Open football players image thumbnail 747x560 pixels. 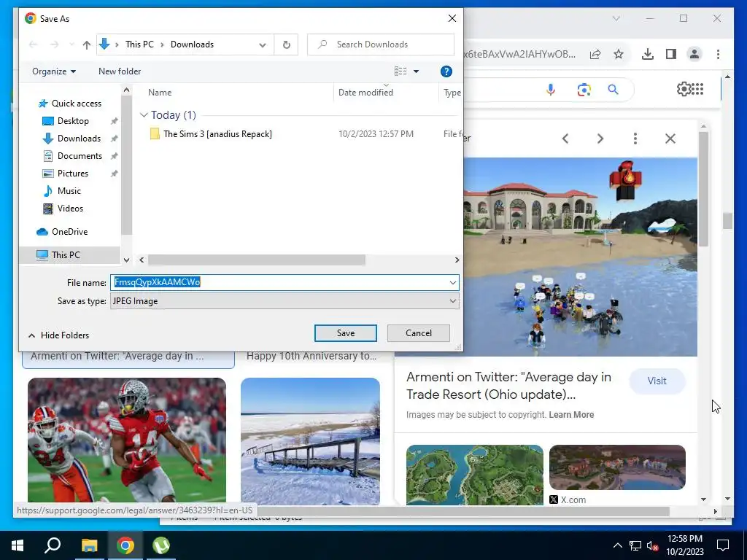pyautogui.click(x=127, y=440)
